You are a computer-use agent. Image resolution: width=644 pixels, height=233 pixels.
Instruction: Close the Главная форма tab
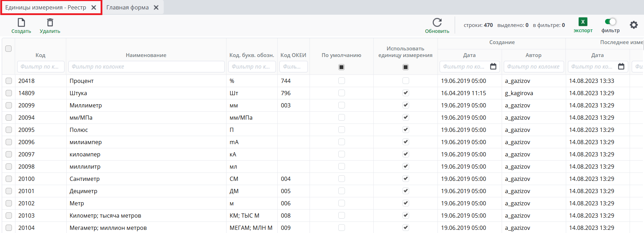click(x=156, y=8)
